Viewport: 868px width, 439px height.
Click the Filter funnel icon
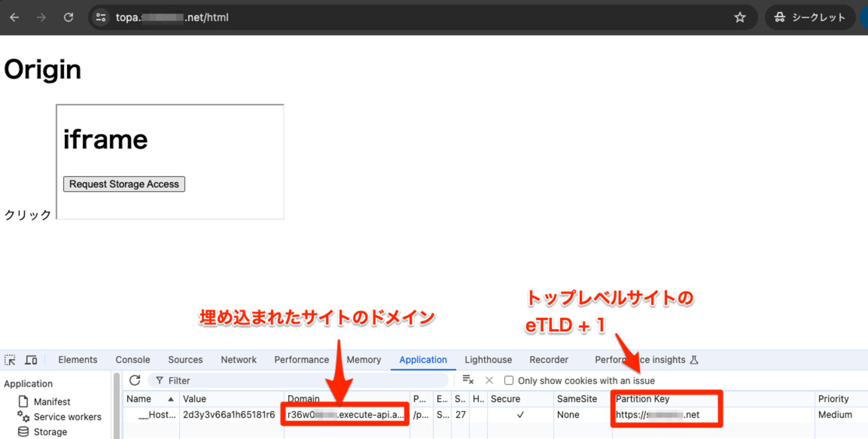(160, 381)
